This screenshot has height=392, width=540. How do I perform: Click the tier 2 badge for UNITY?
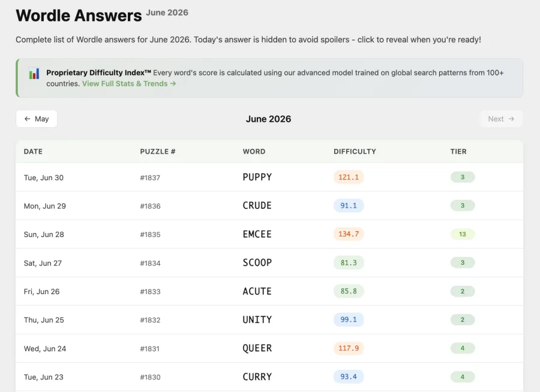coord(463,319)
